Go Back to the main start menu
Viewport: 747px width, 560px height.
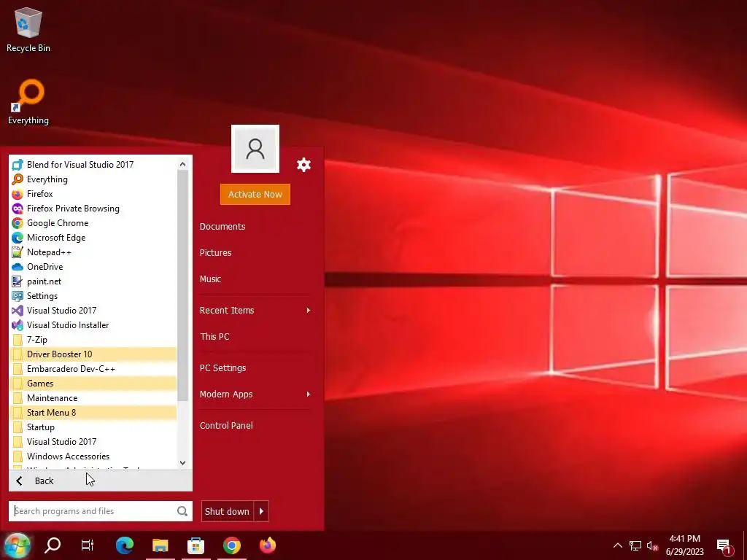pos(101,481)
